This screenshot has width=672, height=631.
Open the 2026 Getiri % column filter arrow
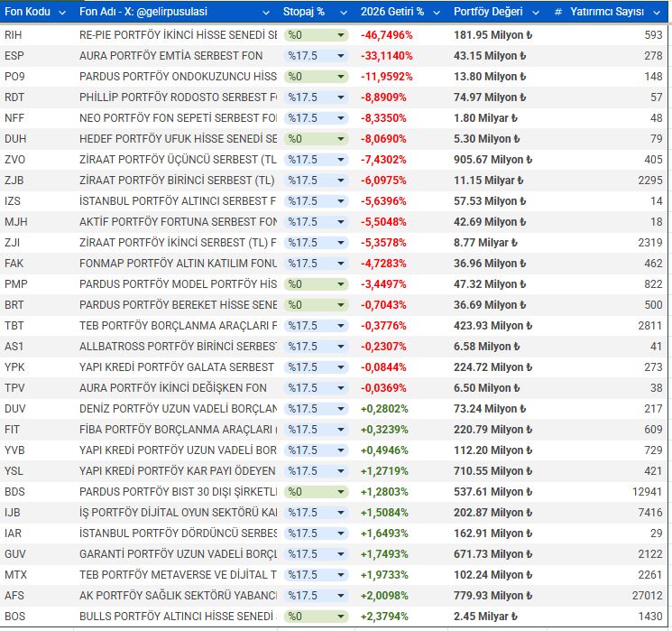click(437, 13)
